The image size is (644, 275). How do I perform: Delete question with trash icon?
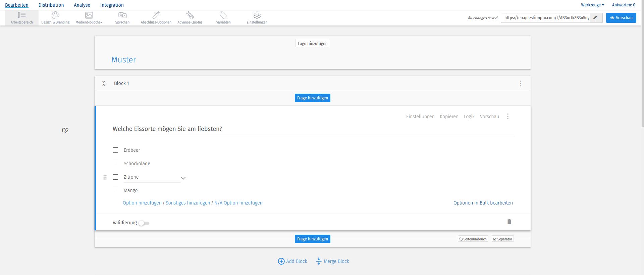509,222
